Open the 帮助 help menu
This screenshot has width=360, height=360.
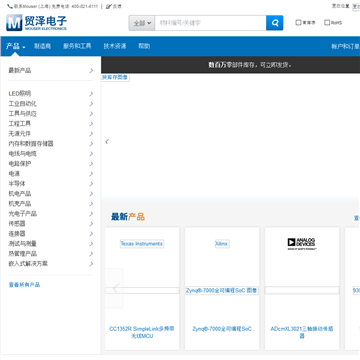[144, 46]
